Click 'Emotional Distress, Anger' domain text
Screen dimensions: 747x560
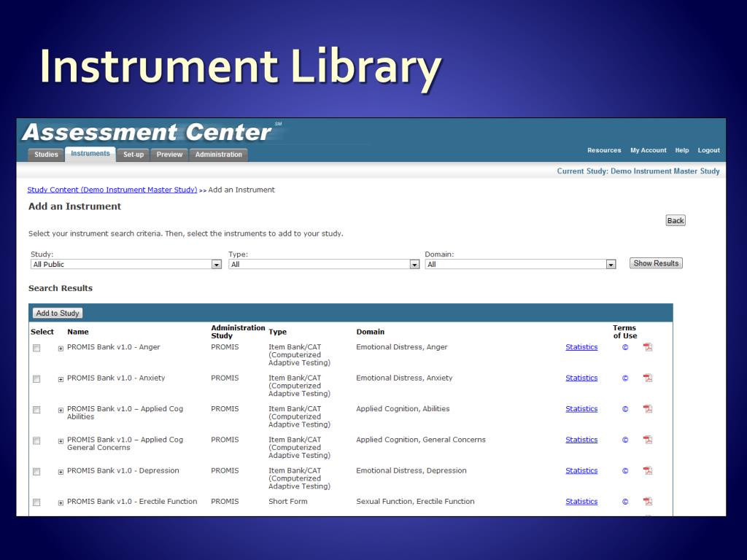[x=402, y=347]
